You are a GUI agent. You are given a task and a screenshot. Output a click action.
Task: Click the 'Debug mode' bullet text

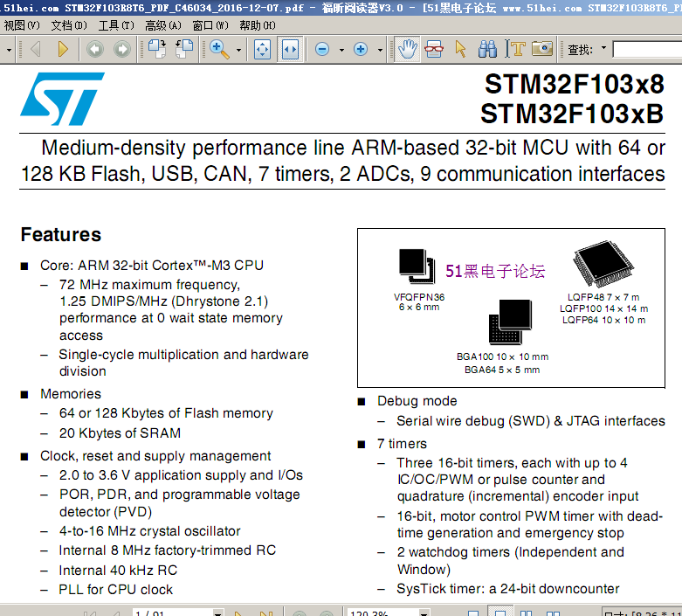click(x=417, y=400)
